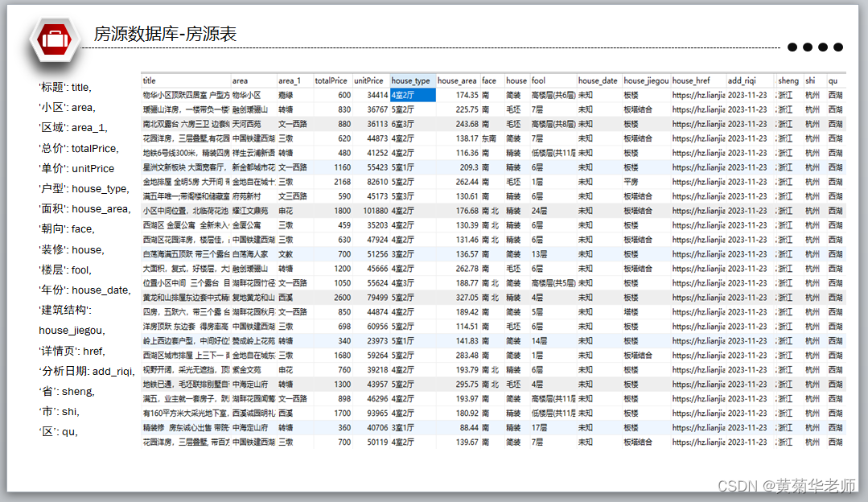Image resolution: width=868 pixels, height=502 pixels.
Task: Click the unitPrice cell '55423'
Action: [x=377, y=167]
